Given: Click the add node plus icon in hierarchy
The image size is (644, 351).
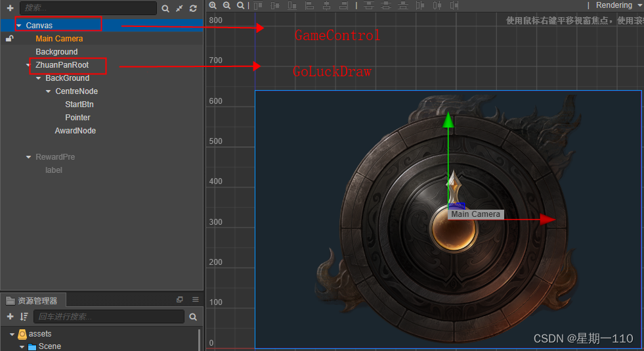Looking at the screenshot, I should pyautogui.click(x=11, y=8).
